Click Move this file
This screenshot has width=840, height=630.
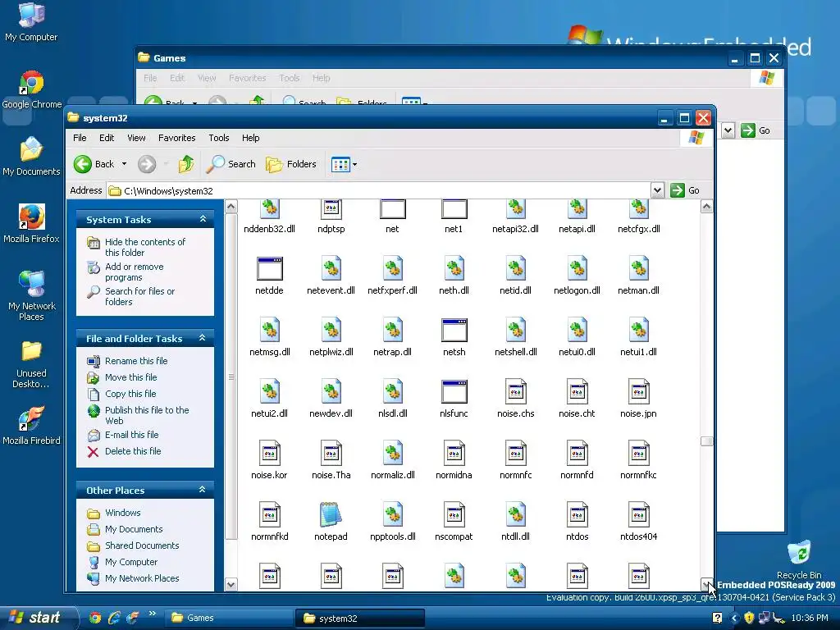click(130, 377)
